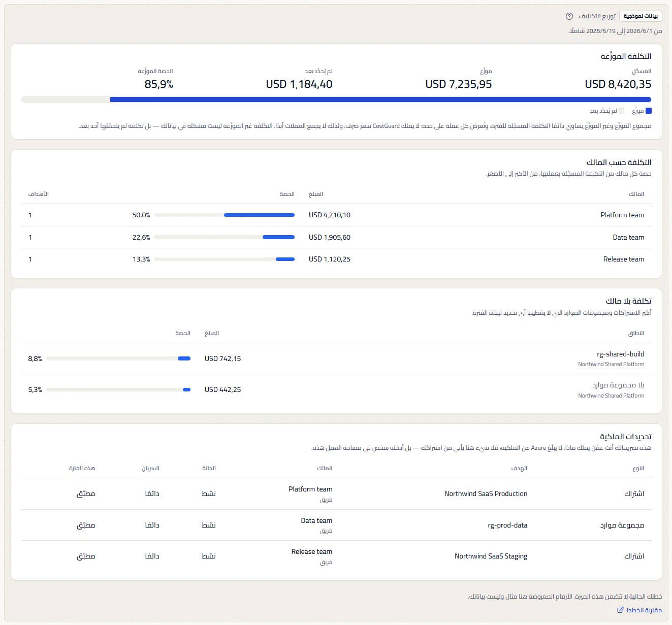Select the unowned amount "USD 442,25"

pos(223,390)
